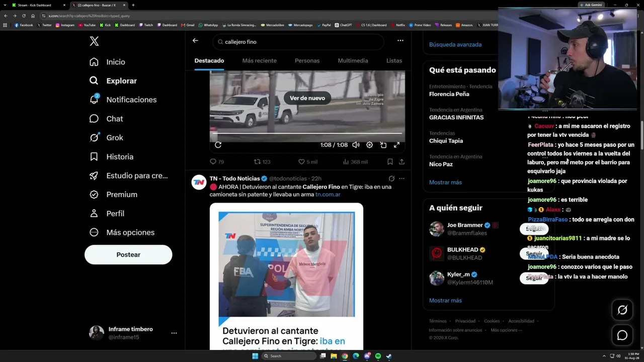Image resolution: width=644 pixels, height=362 pixels.
Task: Click the Grok icon on TN post
Action: pyautogui.click(x=391, y=178)
